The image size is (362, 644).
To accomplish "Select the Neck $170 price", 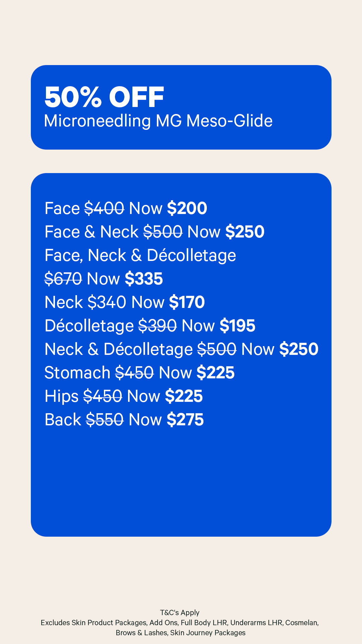I will coord(187,302).
